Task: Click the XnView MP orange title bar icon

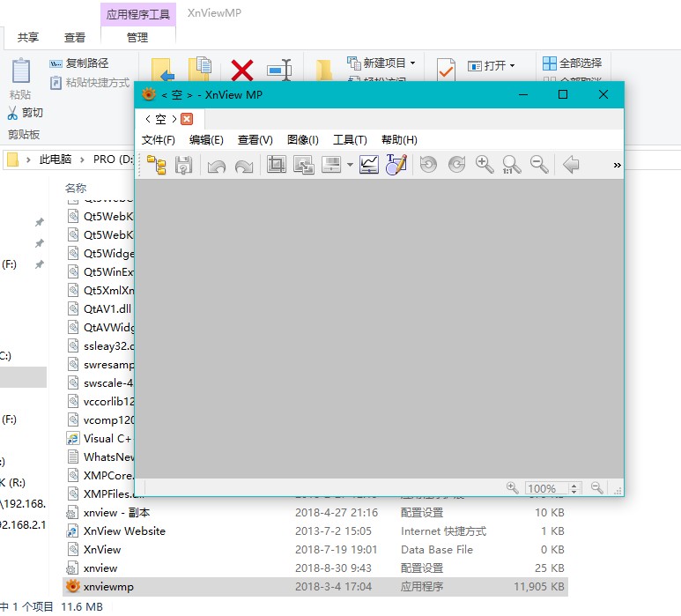Action: point(149,93)
